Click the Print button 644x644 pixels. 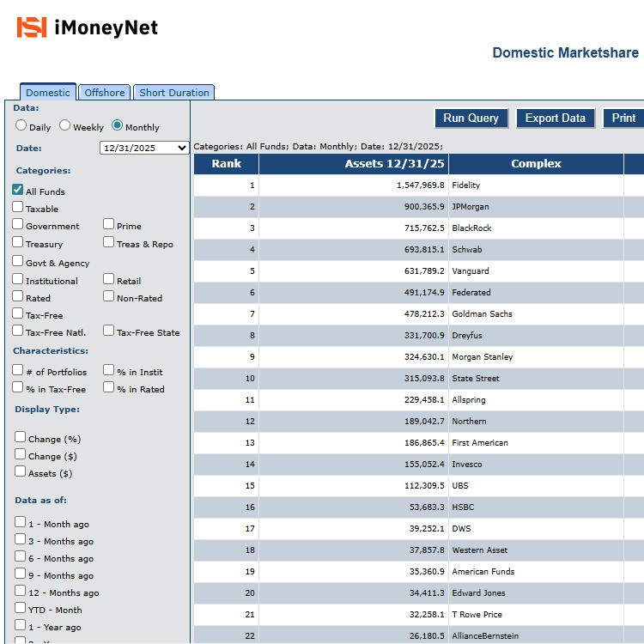tap(623, 118)
